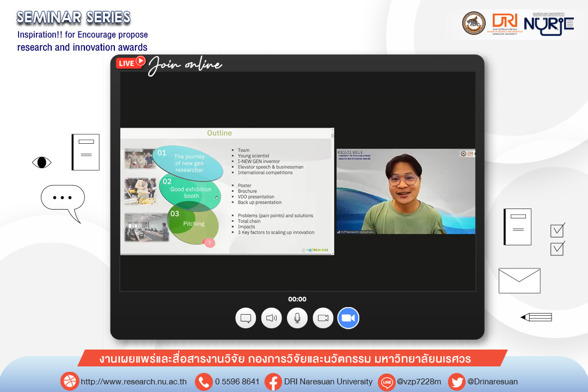Click the photo beside the 02 bubble
This screenshot has width=588, height=392.
tap(140, 191)
